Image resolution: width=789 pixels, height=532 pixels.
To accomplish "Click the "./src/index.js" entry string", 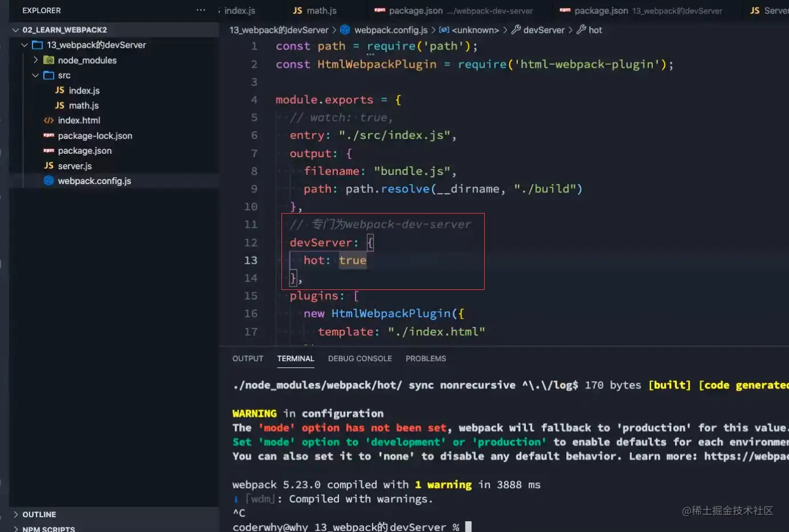I will 394,136.
